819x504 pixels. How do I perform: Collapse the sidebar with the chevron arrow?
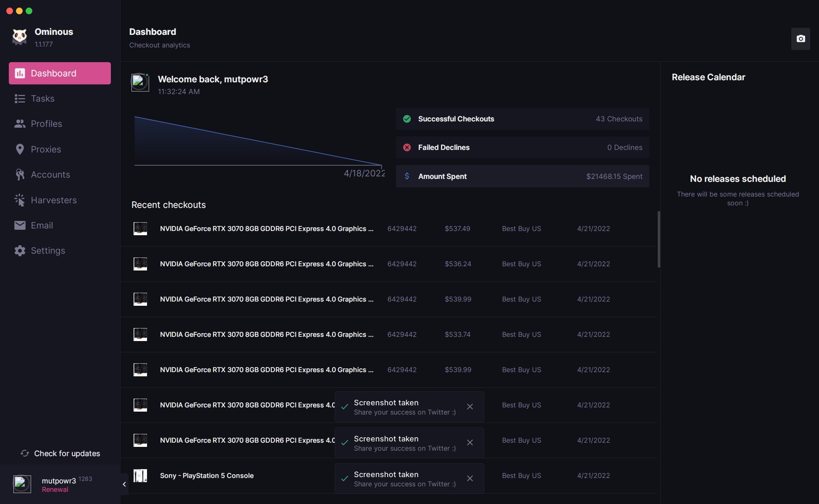pos(124,484)
